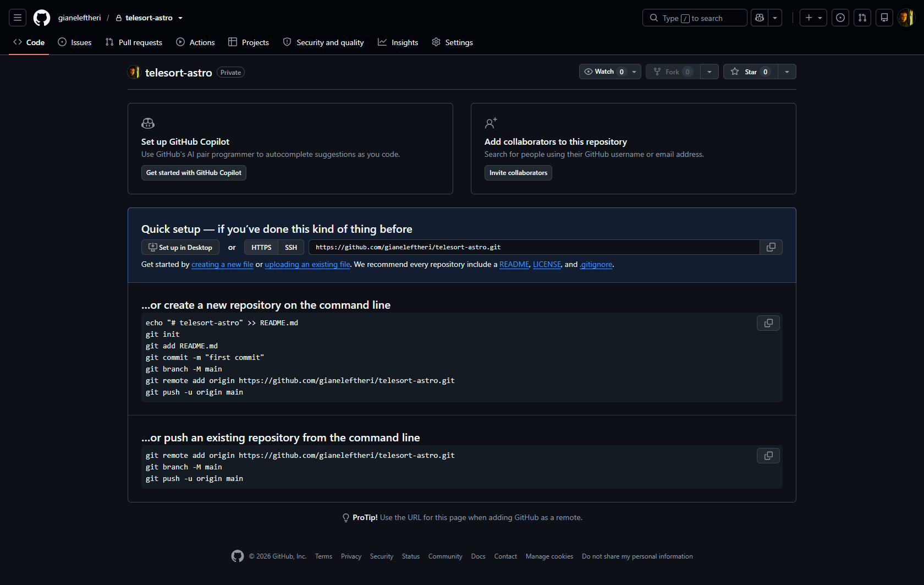Open the Pull requests icon in top header
Screen dimensions: 924x585
[x=862, y=18]
